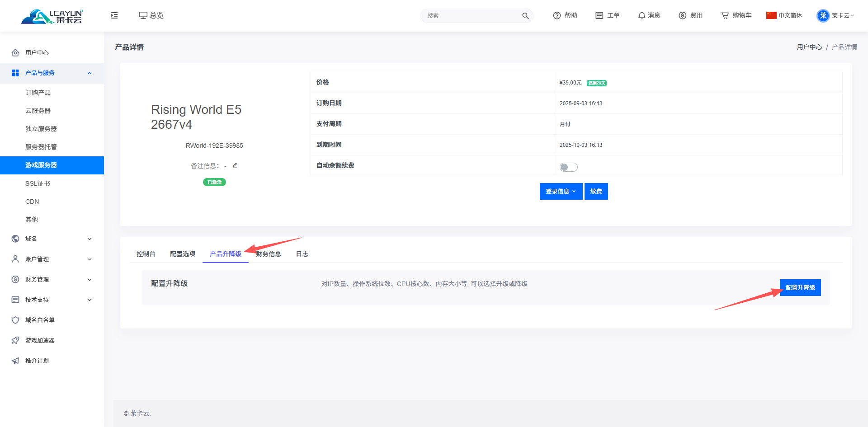
Task: Collapse the sidebar menu toggle icon
Action: click(114, 15)
